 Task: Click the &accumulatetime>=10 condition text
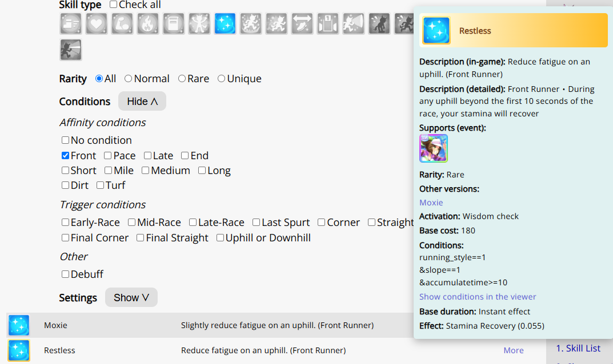click(463, 282)
